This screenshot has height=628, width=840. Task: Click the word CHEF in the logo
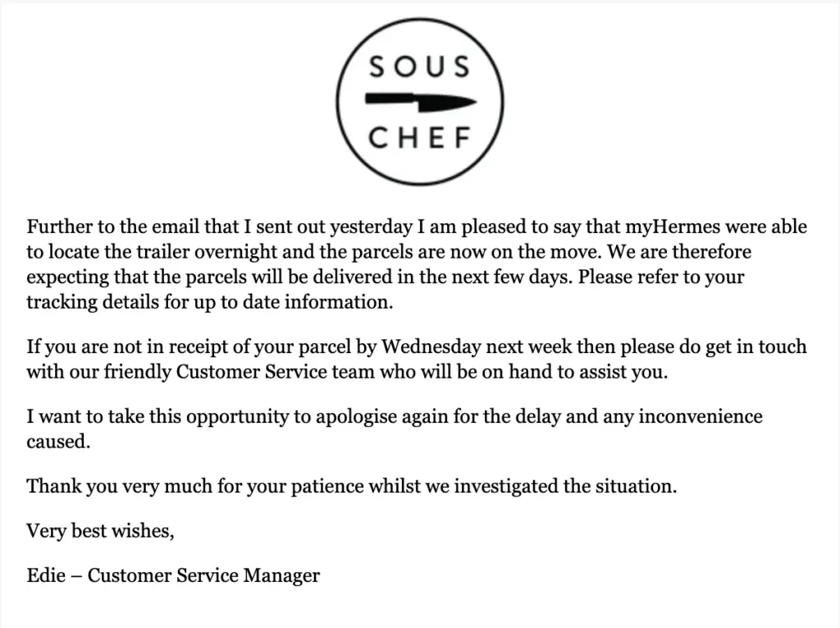420,136
